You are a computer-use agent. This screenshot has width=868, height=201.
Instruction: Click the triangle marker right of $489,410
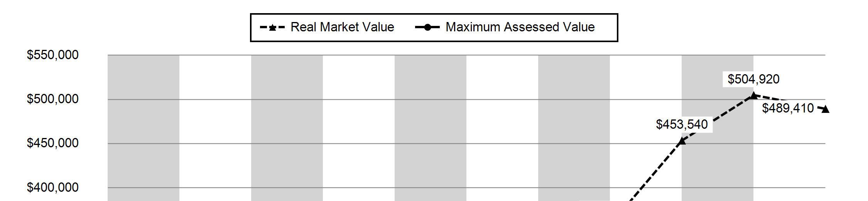click(x=825, y=109)
